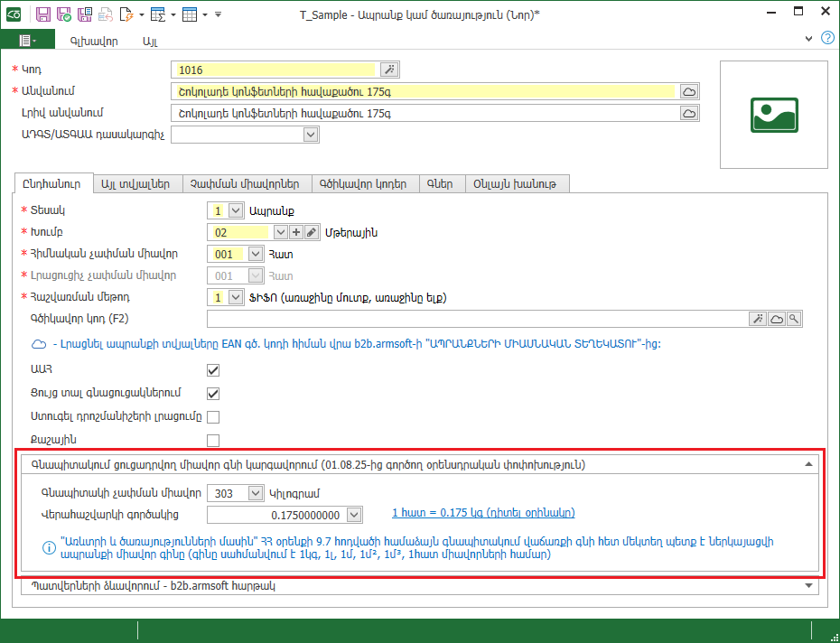Click the help question mark icon
Viewport: 840px width, 643px height.
click(827, 39)
